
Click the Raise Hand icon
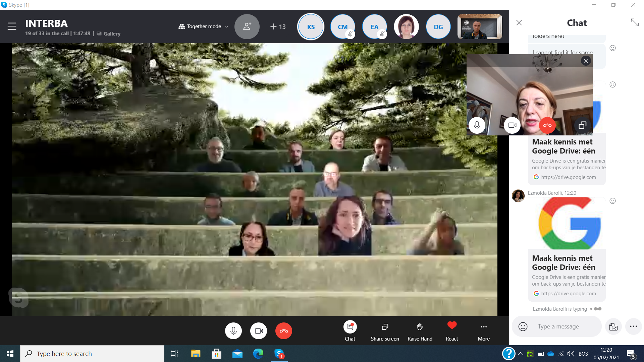pos(420,327)
